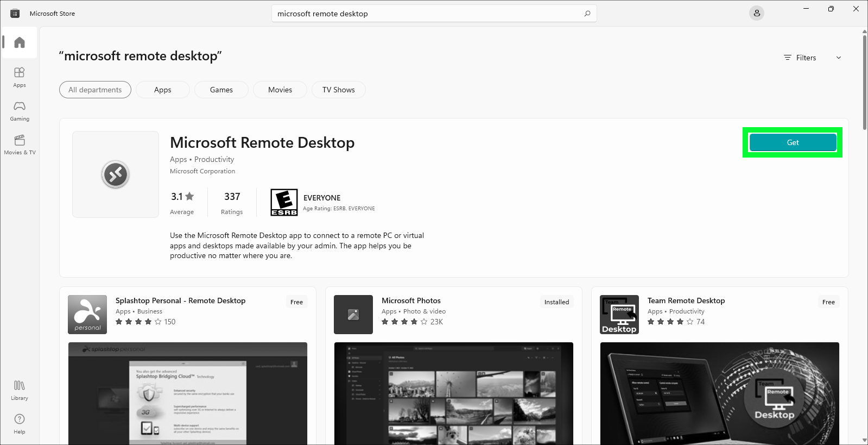The height and width of the screenshot is (445, 868).
Task: Select the Movies department tab
Action: coord(280,90)
